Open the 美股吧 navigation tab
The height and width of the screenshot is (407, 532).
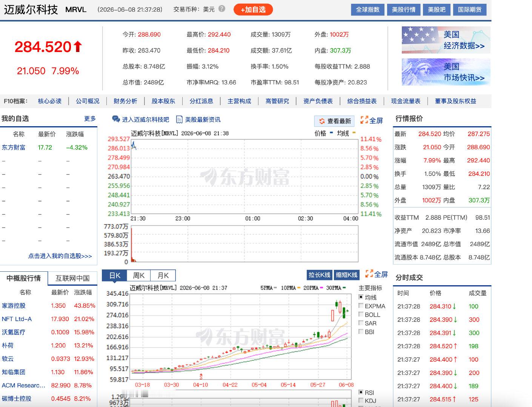pos(437,9)
